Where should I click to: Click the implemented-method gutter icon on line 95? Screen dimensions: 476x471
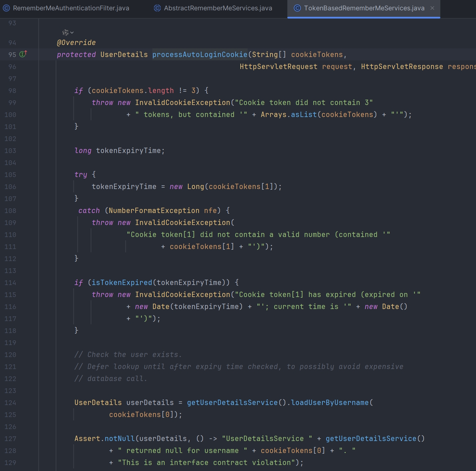(23, 54)
